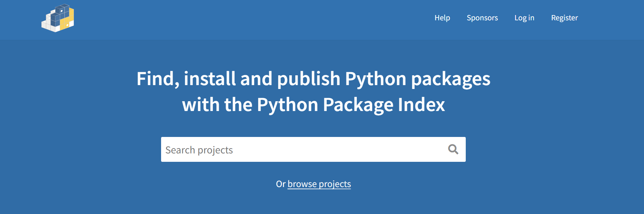This screenshot has width=644, height=214.
Task: Select Log in from the navigation bar
Action: click(524, 18)
